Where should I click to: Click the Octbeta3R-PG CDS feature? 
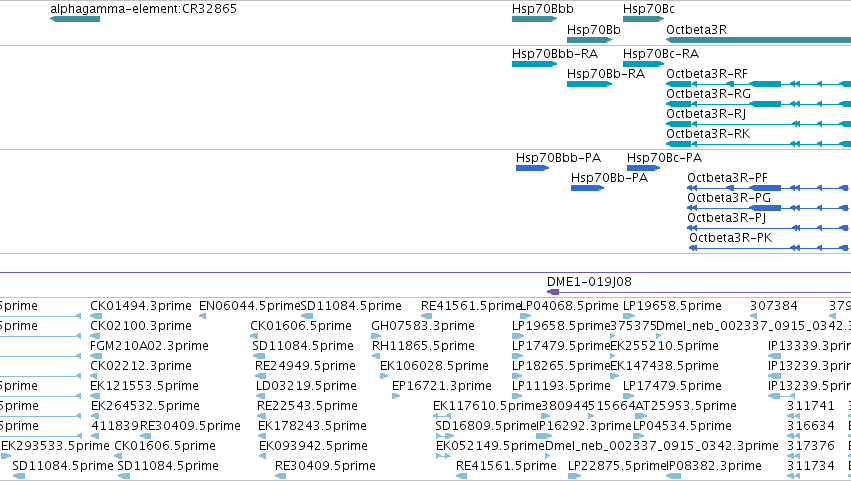(x=769, y=208)
